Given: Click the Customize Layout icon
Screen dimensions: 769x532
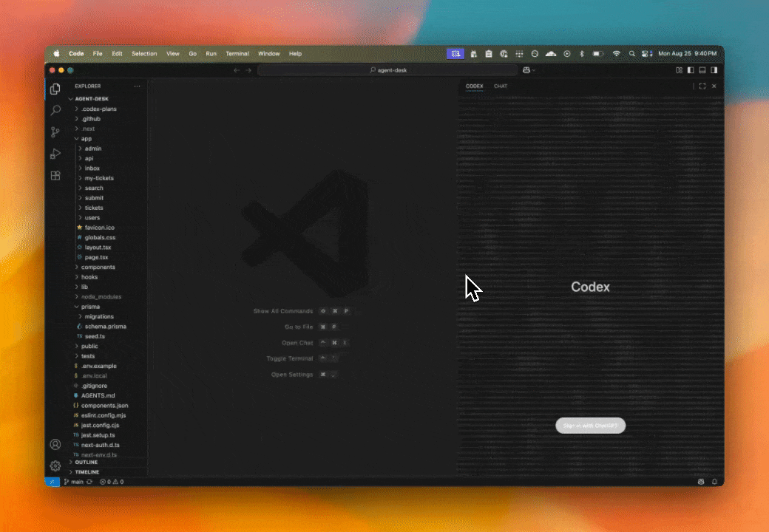Looking at the screenshot, I should click(680, 70).
